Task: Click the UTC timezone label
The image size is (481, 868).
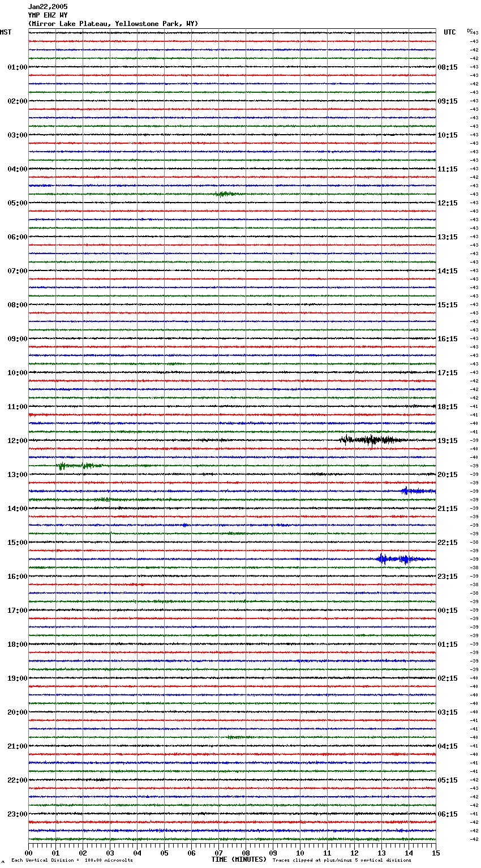Action: tap(450, 32)
